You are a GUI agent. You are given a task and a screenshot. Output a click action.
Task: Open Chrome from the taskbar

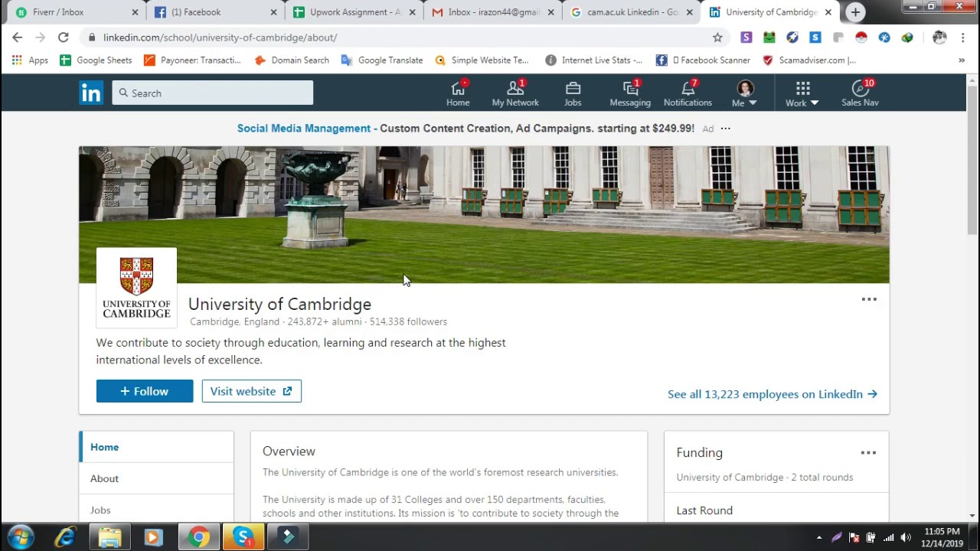tap(199, 537)
